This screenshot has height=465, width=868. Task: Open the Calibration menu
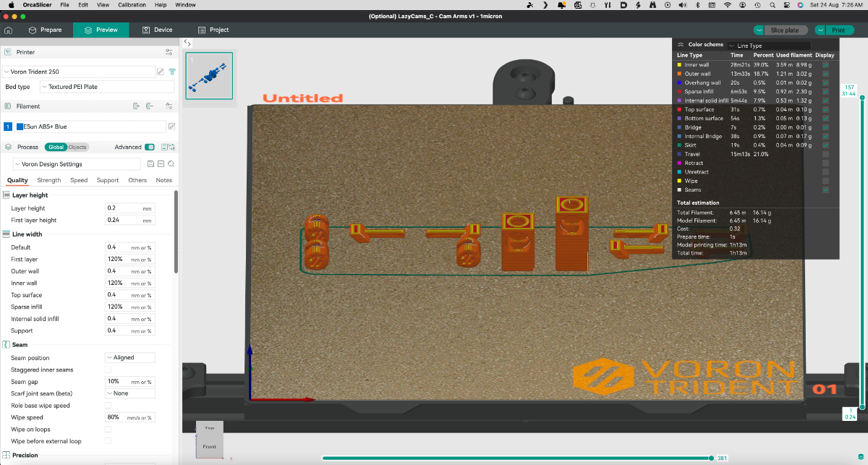coord(132,4)
